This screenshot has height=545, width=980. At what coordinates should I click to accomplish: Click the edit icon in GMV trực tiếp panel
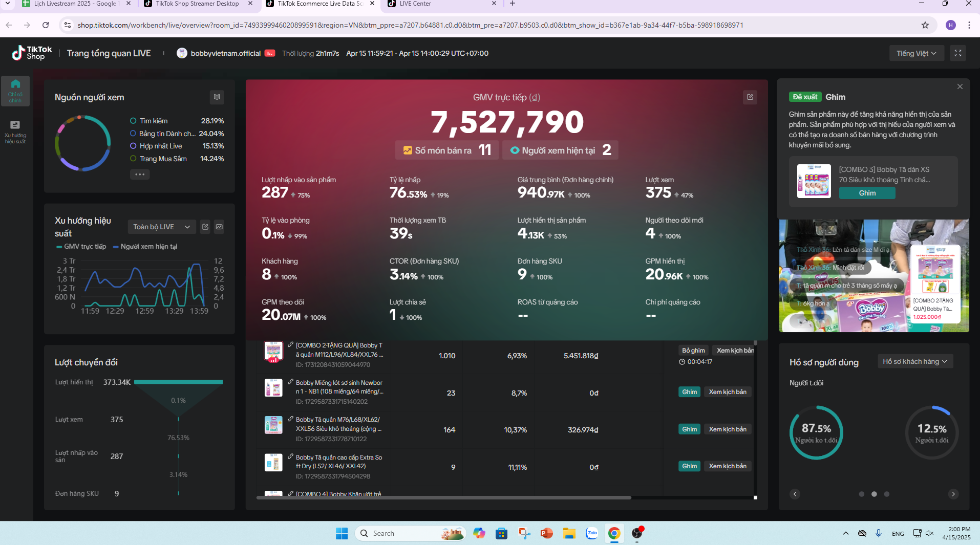coord(750,97)
